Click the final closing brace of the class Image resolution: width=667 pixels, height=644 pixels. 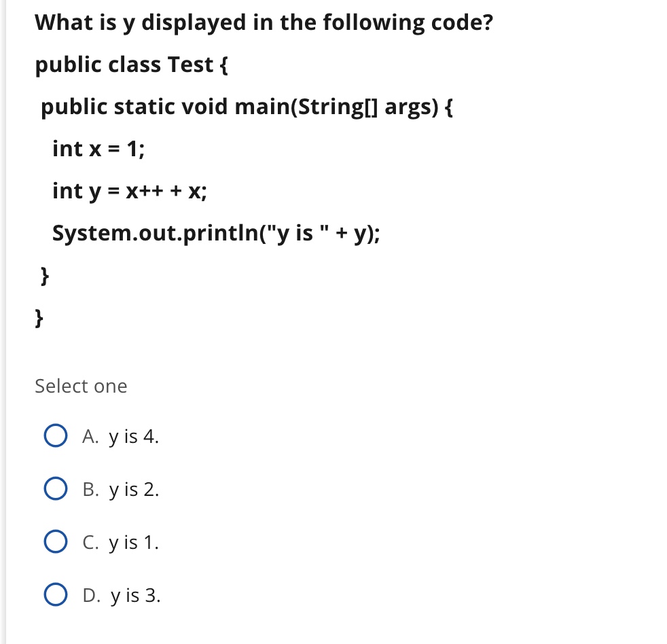click(x=38, y=317)
